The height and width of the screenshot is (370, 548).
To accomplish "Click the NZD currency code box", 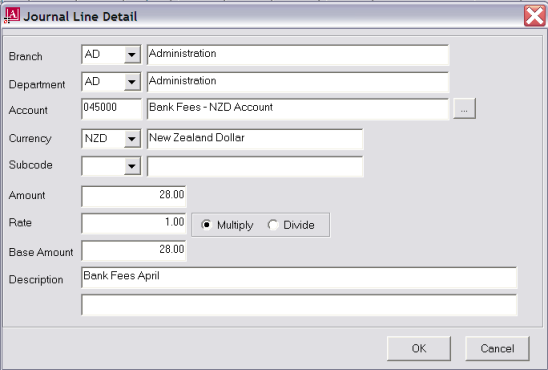I will (x=111, y=139).
